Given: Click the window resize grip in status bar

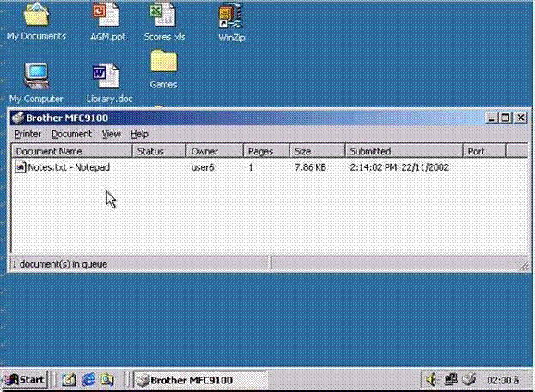Looking at the screenshot, I should point(524,266).
